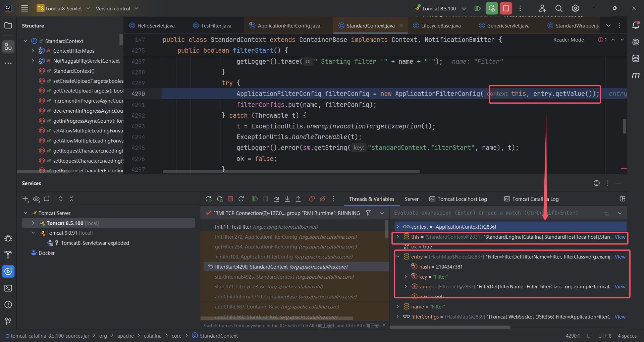Click the Step Over debugger button
The image size is (644, 342).
(x=276, y=199)
